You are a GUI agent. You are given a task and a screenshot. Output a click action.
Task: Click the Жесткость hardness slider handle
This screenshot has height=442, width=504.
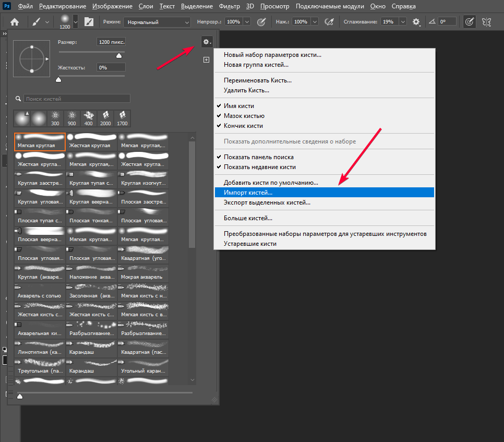click(x=58, y=79)
